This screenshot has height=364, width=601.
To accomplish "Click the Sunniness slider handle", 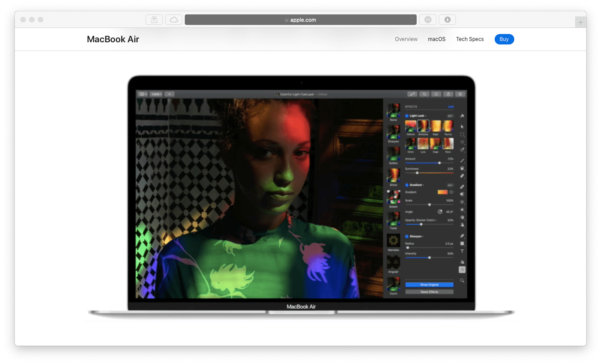I will pyautogui.click(x=417, y=173).
